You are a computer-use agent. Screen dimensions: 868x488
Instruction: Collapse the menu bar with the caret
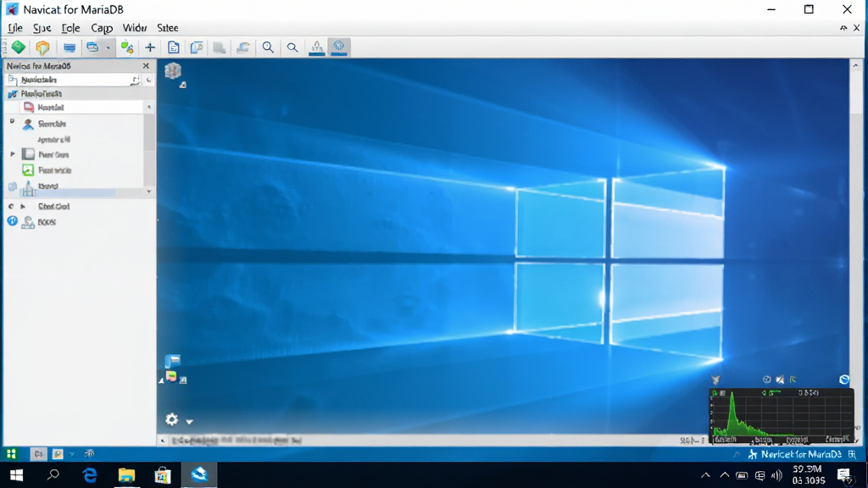[843, 28]
